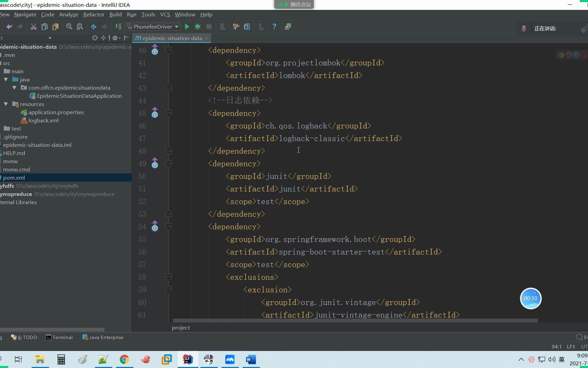588x368 pixels.
Task: Open the Analyze menu
Action: (69, 14)
